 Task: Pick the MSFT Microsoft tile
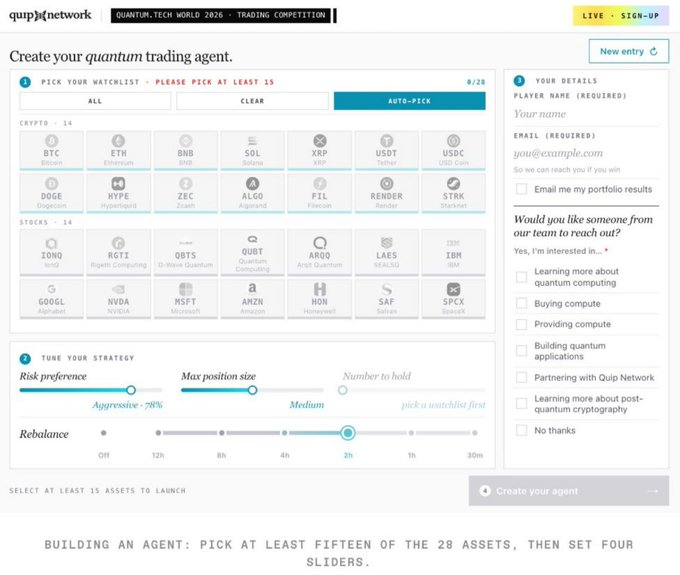pyautogui.click(x=186, y=299)
